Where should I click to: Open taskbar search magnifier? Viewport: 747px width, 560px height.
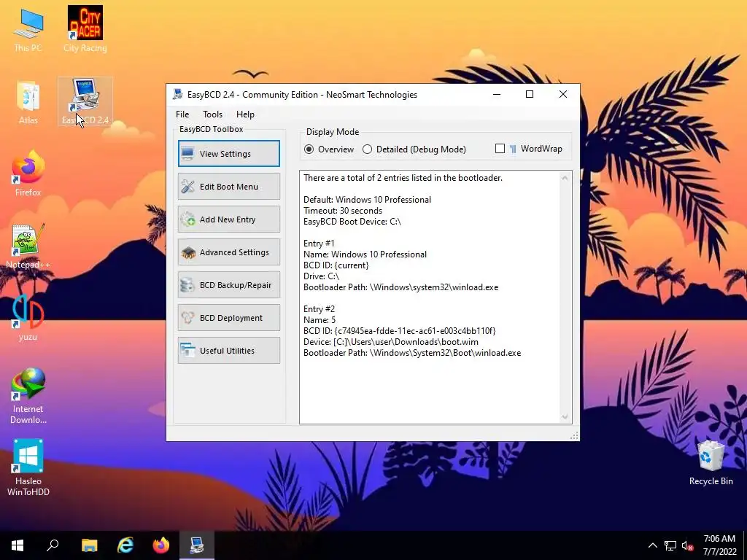(x=53, y=545)
